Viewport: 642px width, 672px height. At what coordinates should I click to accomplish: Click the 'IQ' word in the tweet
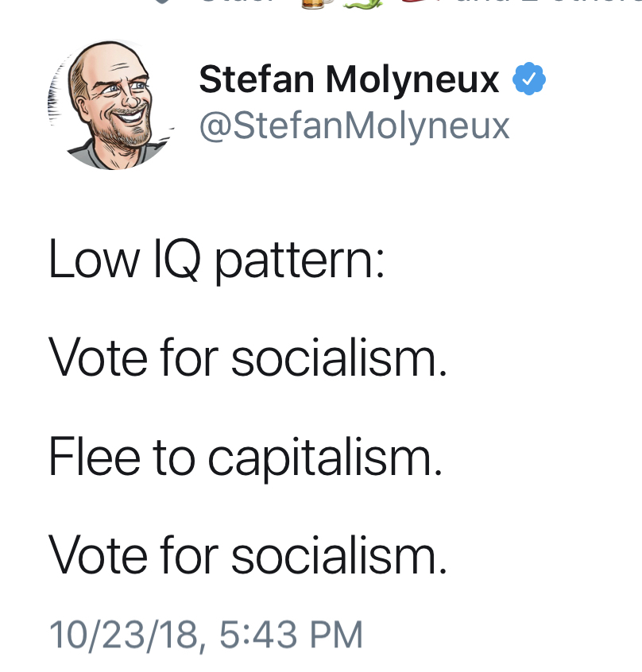point(176,259)
